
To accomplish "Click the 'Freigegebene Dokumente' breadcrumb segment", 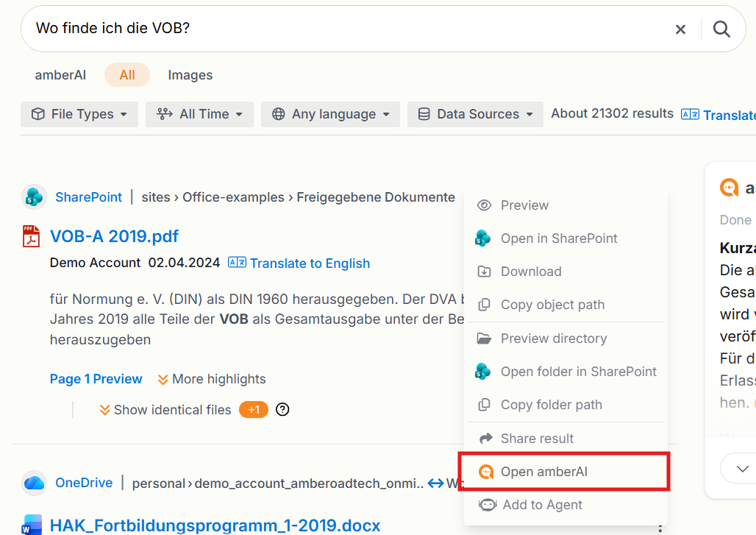I will (376, 196).
